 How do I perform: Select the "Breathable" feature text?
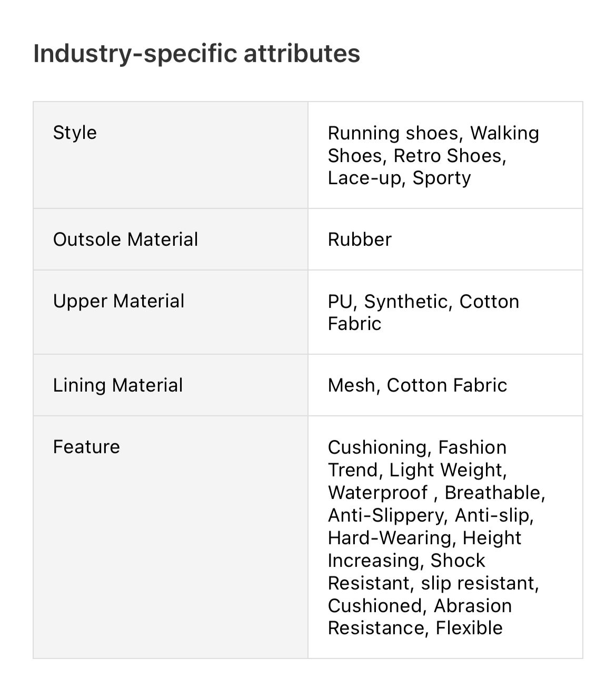[494, 493]
